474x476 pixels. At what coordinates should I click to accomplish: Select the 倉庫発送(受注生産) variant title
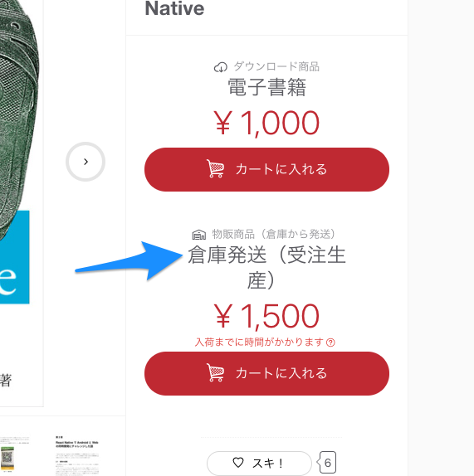tap(266, 268)
